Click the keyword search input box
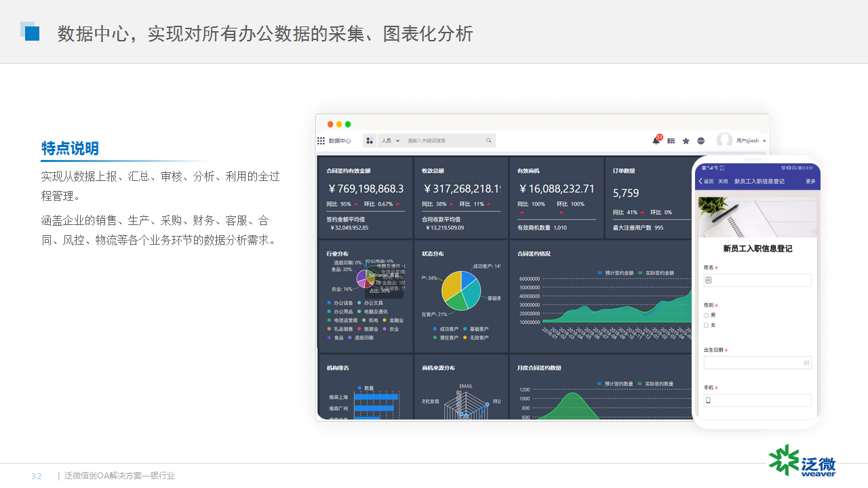868x488 pixels. click(x=445, y=141)
